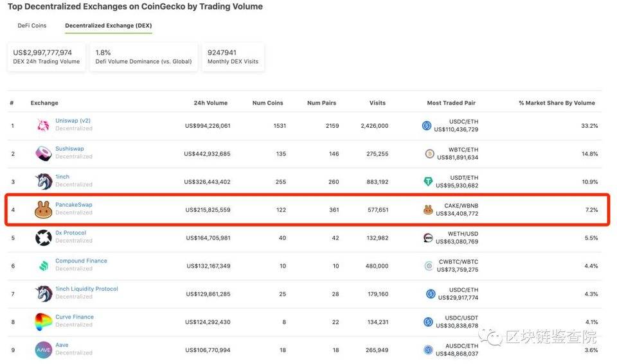Click the Defi Volume Dominance card
The image size is (617, 364).
[x=143, y=57]
